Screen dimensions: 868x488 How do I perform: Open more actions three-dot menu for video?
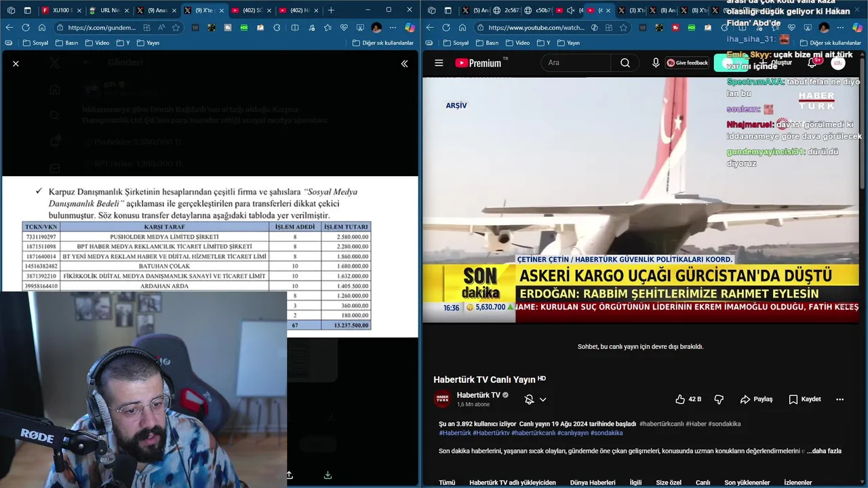(840, 399)
